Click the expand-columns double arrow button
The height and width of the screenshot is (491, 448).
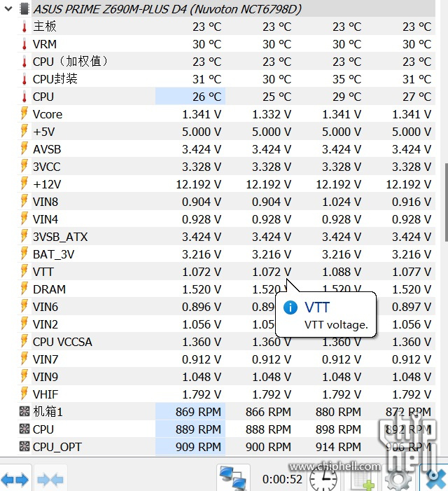pyautogui.click(x=15, y=479)
